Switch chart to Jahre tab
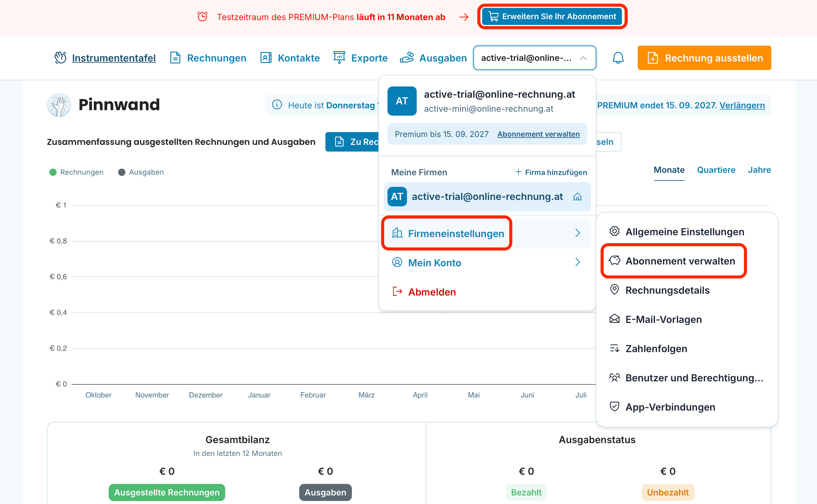This screenshot has width=817, height=504. [759, 170]
